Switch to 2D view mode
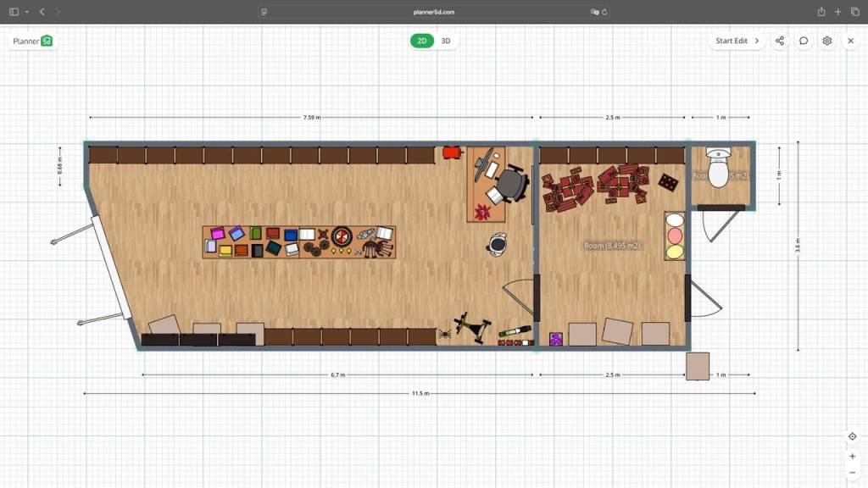 point(421,41)
